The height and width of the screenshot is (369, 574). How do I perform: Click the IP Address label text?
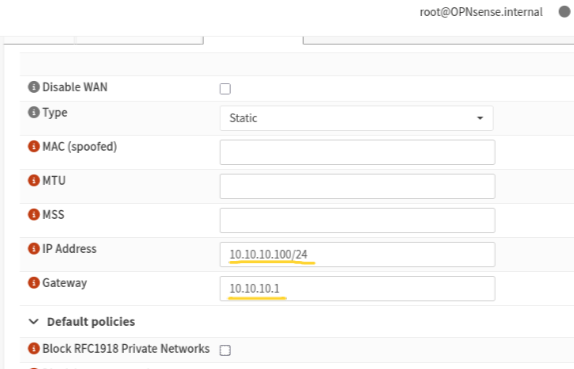(x=70, y=249)
